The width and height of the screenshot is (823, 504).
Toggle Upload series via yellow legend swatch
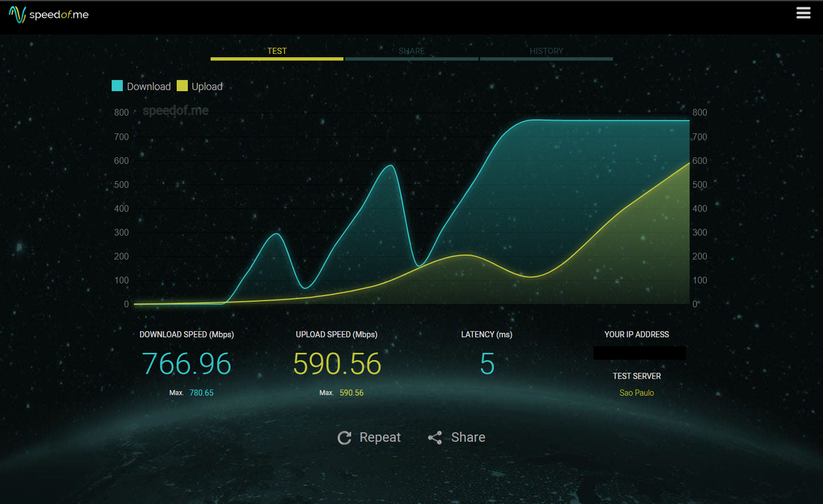point(182,86)
